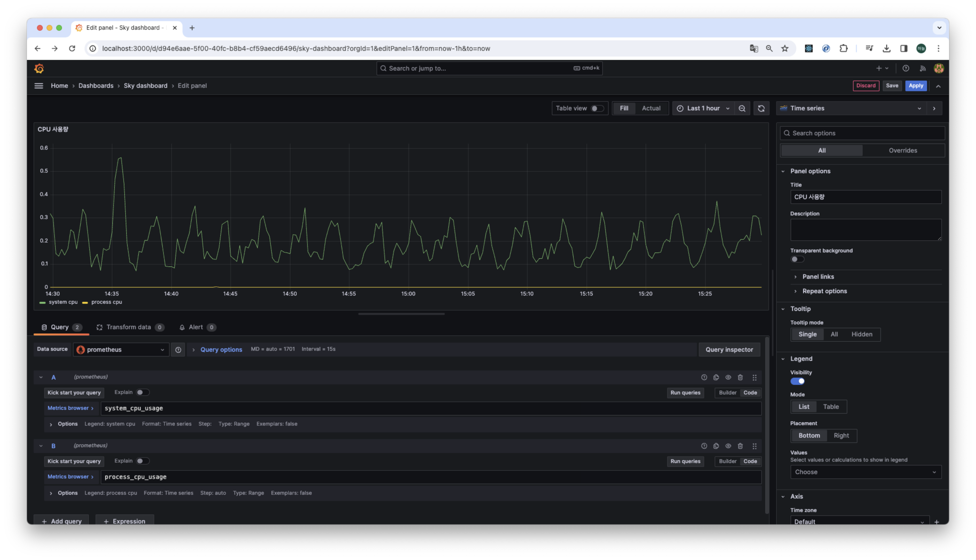Click the data source help icon
The height and width of the screenshot is (560, 976).
pyautogui.click(x=178, y=350)
